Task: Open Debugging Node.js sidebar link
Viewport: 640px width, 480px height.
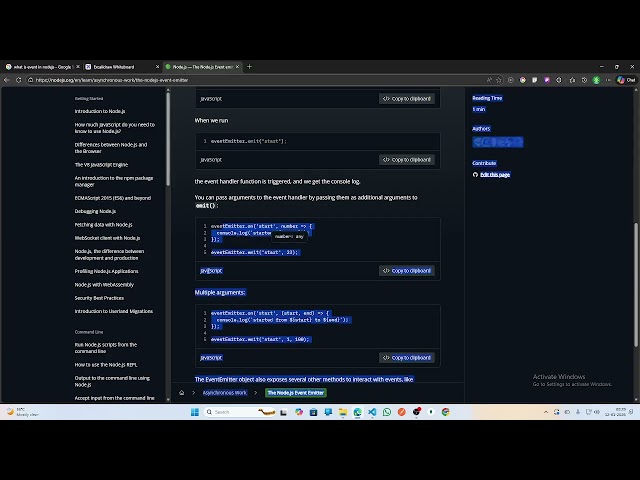Action: tap(95, 211)
